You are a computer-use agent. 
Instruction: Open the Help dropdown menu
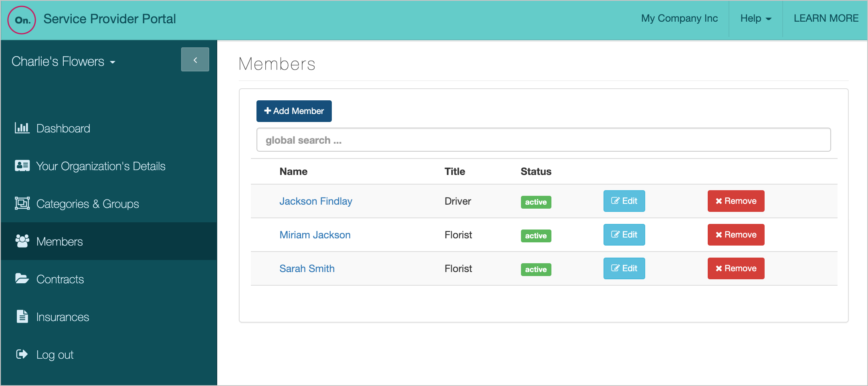(755, 18)
